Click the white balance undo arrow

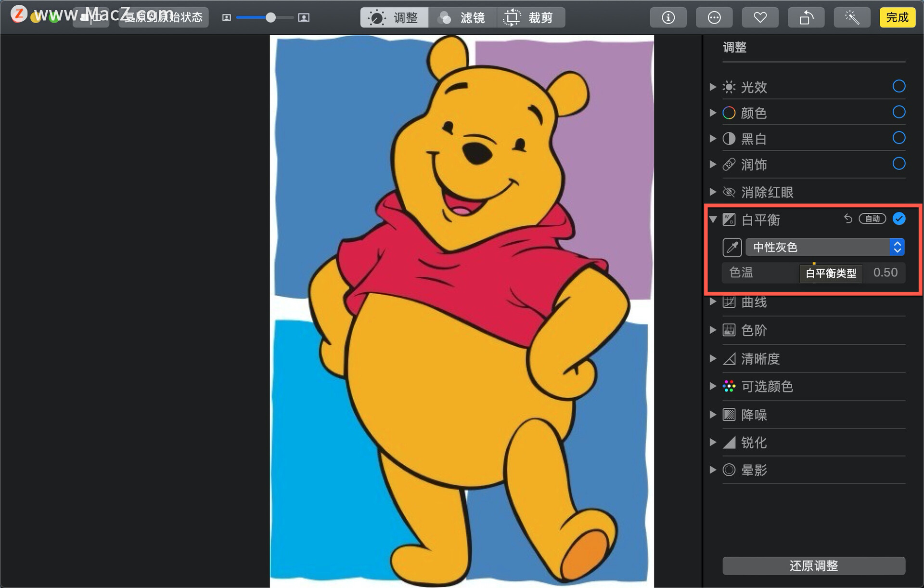(x=848, y=219)
